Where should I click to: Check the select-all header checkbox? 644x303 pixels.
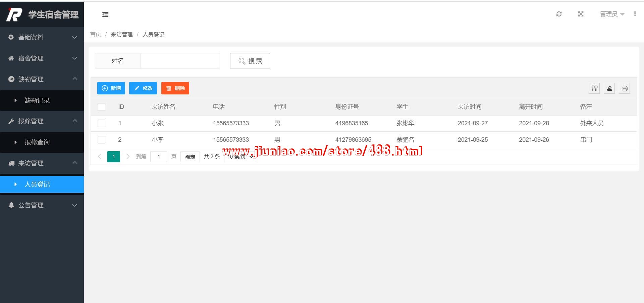[x=101, y=107]
